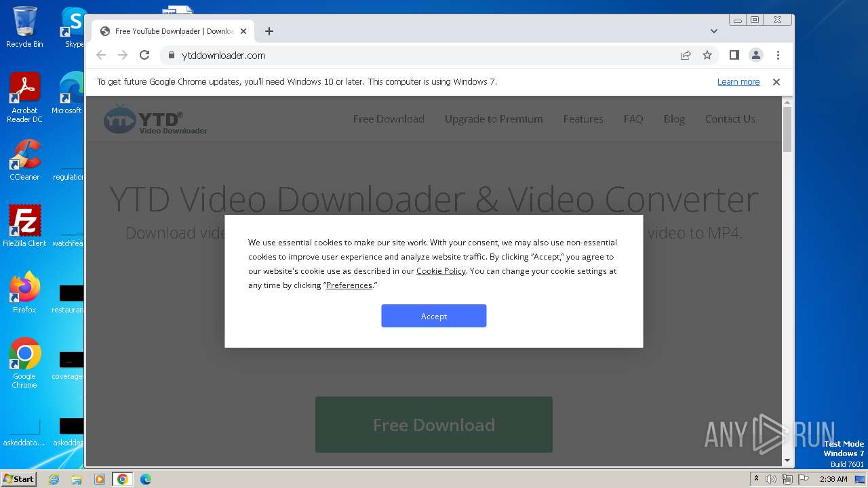Open FileZilla Client desktop icon
The image size is (868, 488).
point(24,226)
